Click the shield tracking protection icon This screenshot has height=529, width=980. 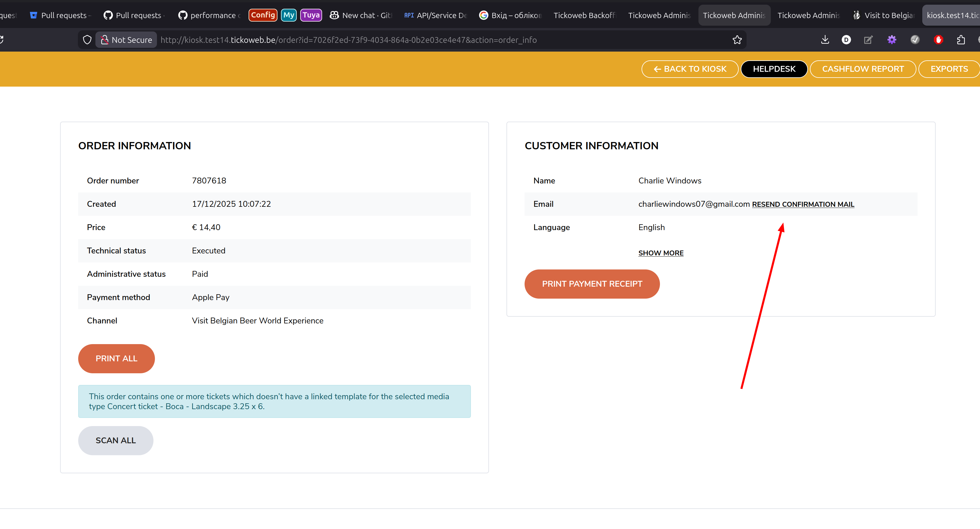pos(87,40)
